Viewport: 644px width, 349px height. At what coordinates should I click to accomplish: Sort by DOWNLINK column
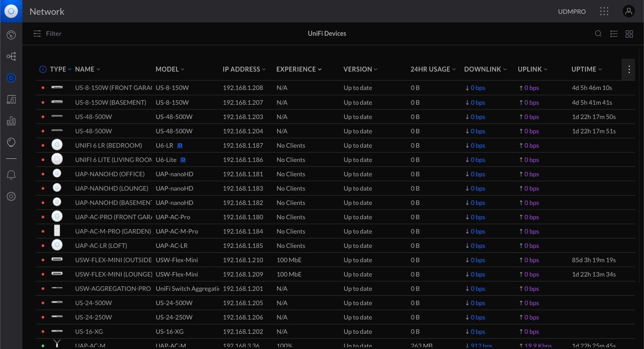[486, 69]
